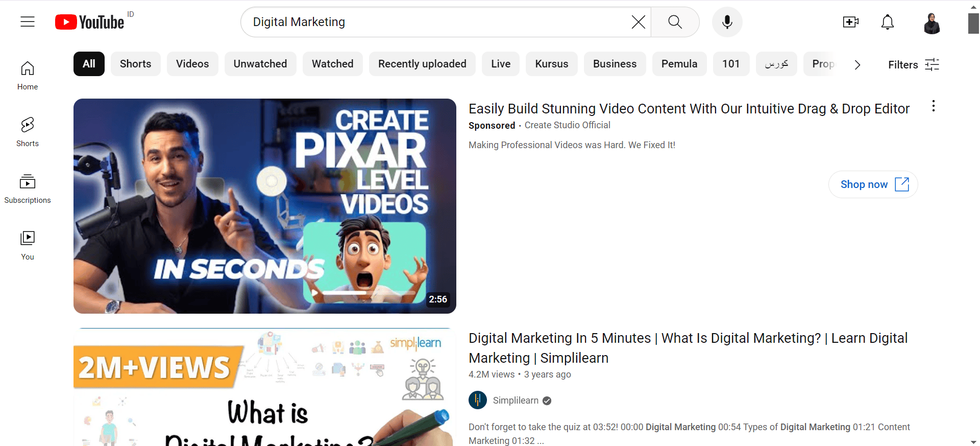This screenshot has width=980, height=446.
Task: Click the ad description text 'Making Professional Videos was Hard'
Action: pos(572,145)
